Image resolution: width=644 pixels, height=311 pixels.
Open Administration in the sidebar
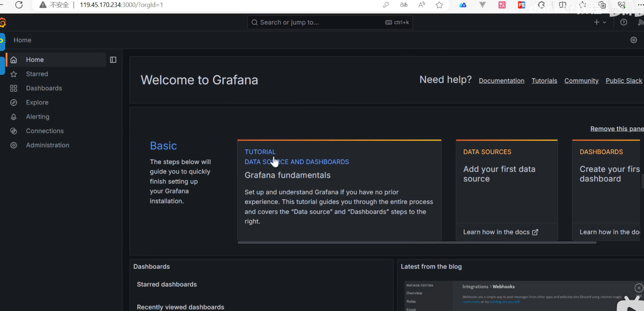point(48,145)
